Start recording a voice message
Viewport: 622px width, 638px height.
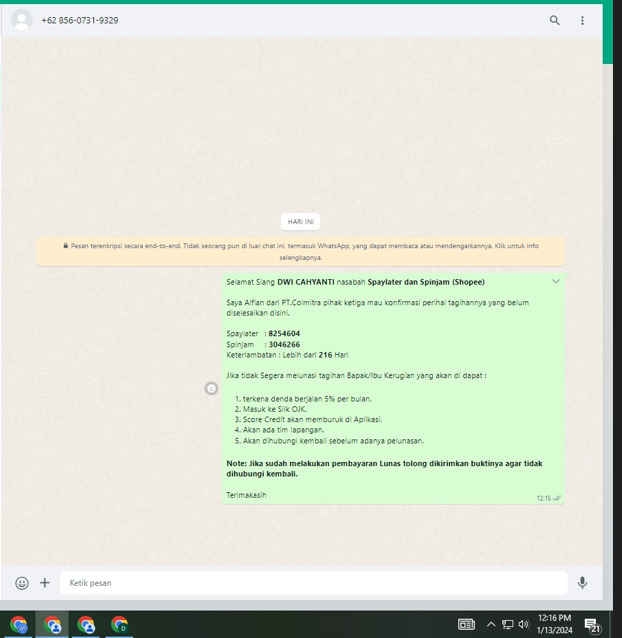point(582,583)
